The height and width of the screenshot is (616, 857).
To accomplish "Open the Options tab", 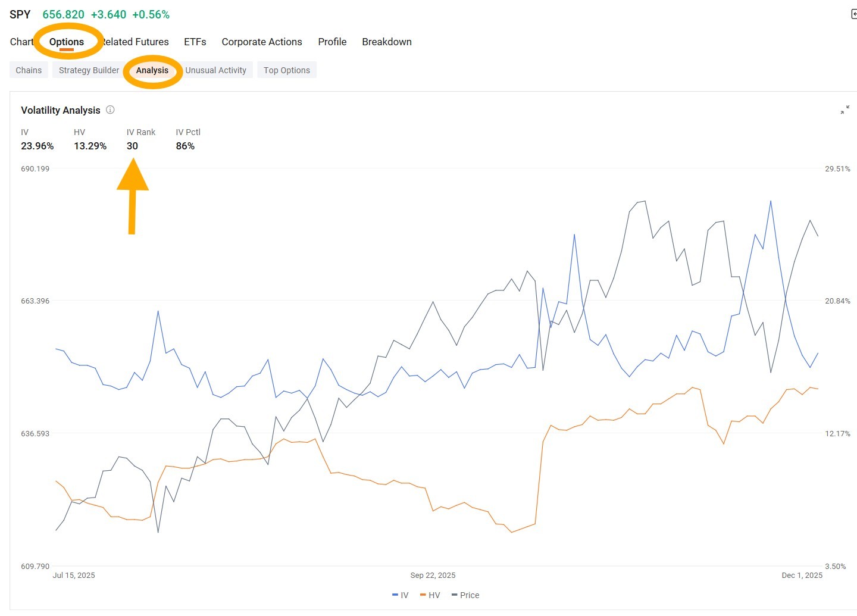I will 67,42.
